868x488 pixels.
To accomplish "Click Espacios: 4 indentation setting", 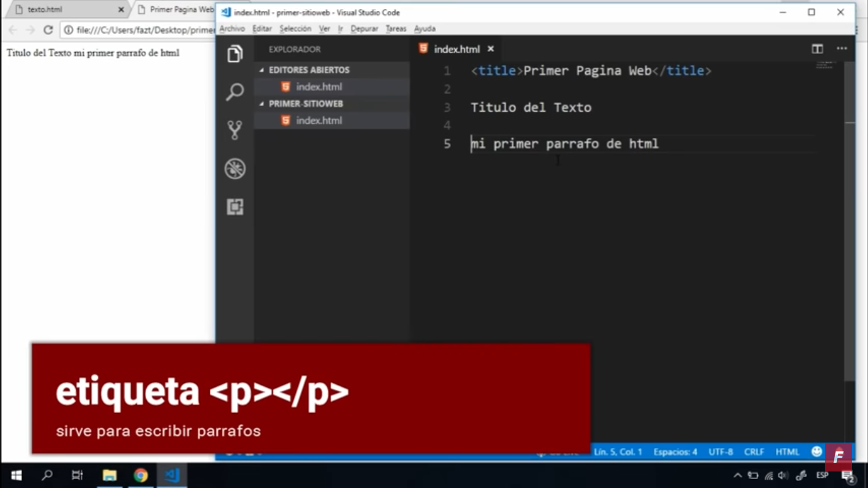I will tap(675, 452).
